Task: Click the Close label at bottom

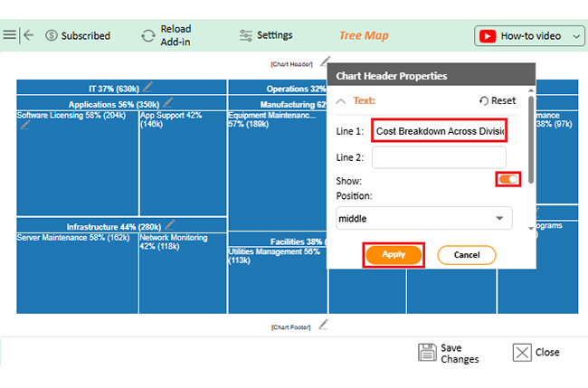Action: [x=547, y=353]
